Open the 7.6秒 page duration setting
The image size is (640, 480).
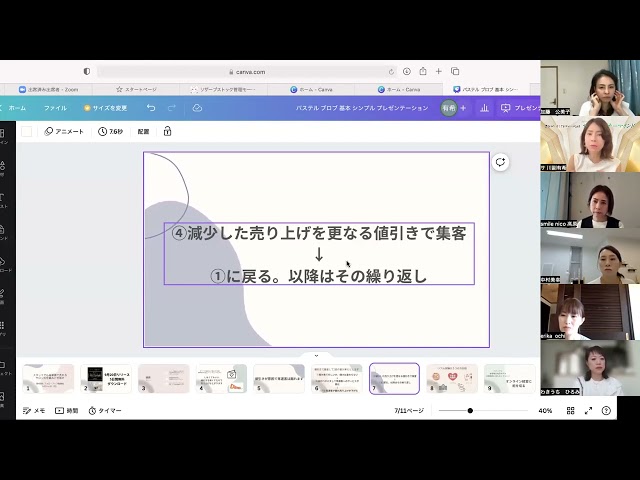[x=110, y=131]
